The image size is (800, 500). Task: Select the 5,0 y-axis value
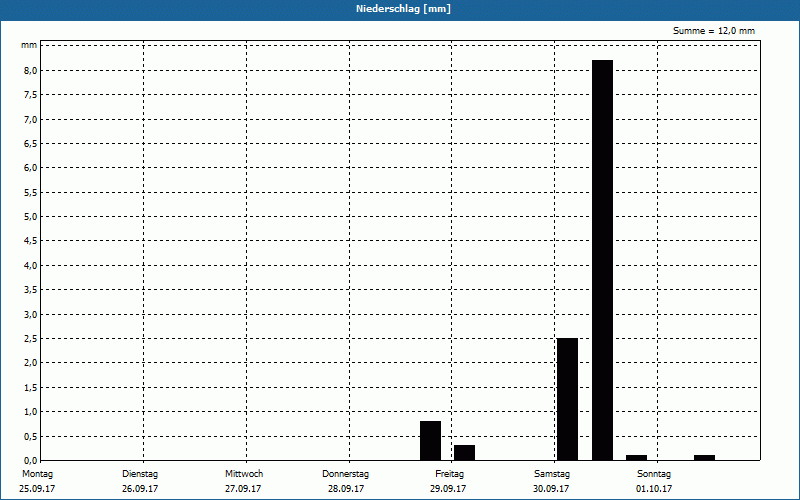[31, 217]
